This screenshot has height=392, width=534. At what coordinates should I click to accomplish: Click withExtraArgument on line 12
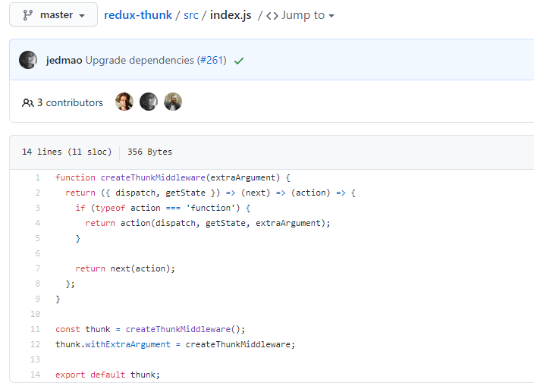(x=127, y=344)
